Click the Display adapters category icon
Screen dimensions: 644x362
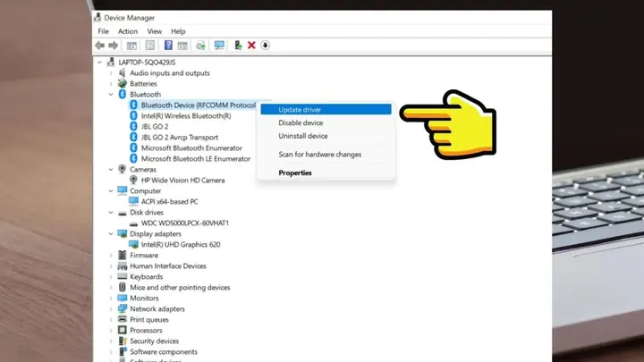[122, 233]
